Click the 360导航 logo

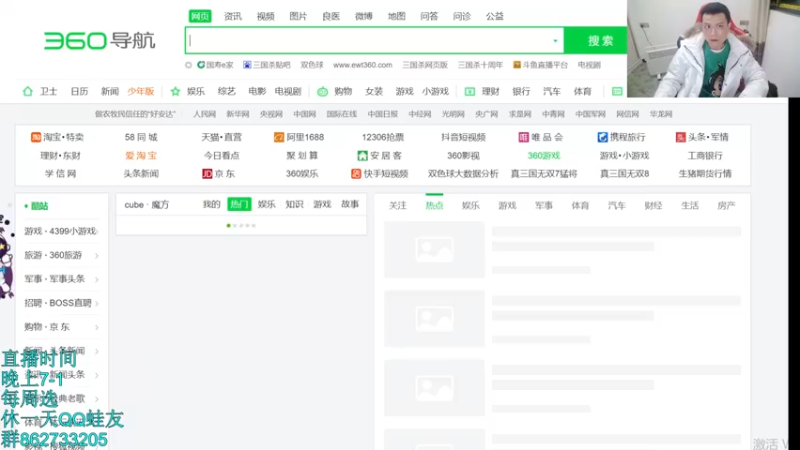tap(99, 41)
